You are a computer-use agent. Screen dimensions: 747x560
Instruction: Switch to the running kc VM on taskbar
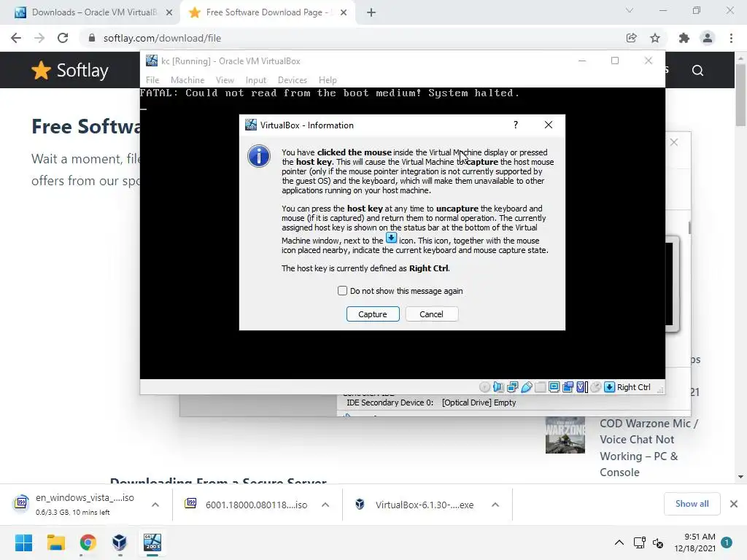[152, 542]
